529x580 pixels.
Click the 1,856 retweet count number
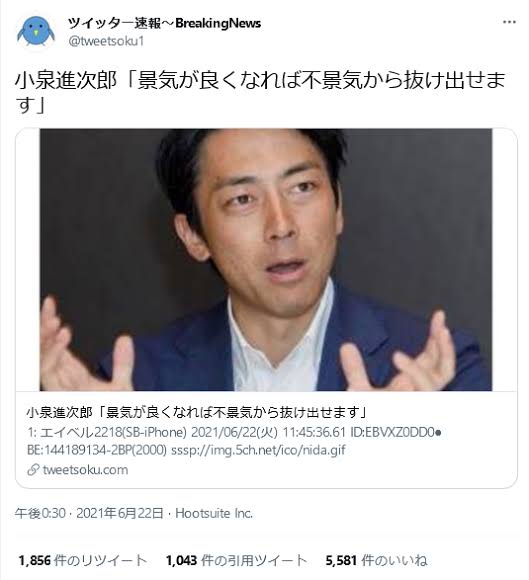click(34, 560)
